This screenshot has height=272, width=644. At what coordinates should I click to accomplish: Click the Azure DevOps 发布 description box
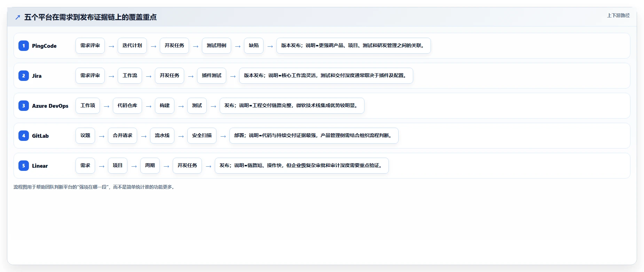click(292, 106)
